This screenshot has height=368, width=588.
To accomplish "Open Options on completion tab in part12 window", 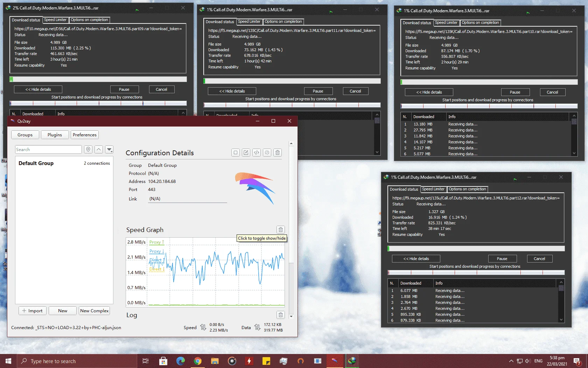I will 467,189.
